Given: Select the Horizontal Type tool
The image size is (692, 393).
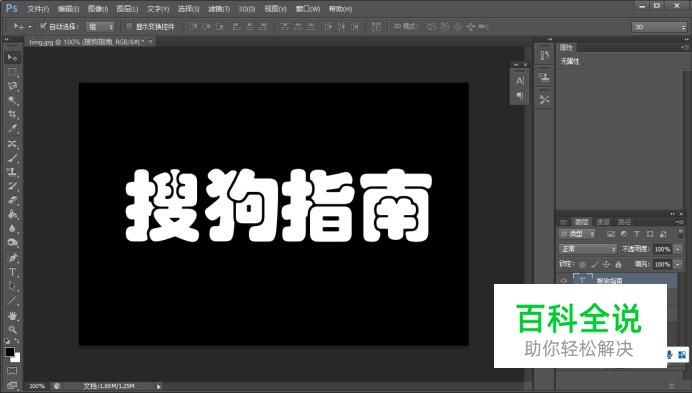Looking at the screenshot, I should coord(12,272).
